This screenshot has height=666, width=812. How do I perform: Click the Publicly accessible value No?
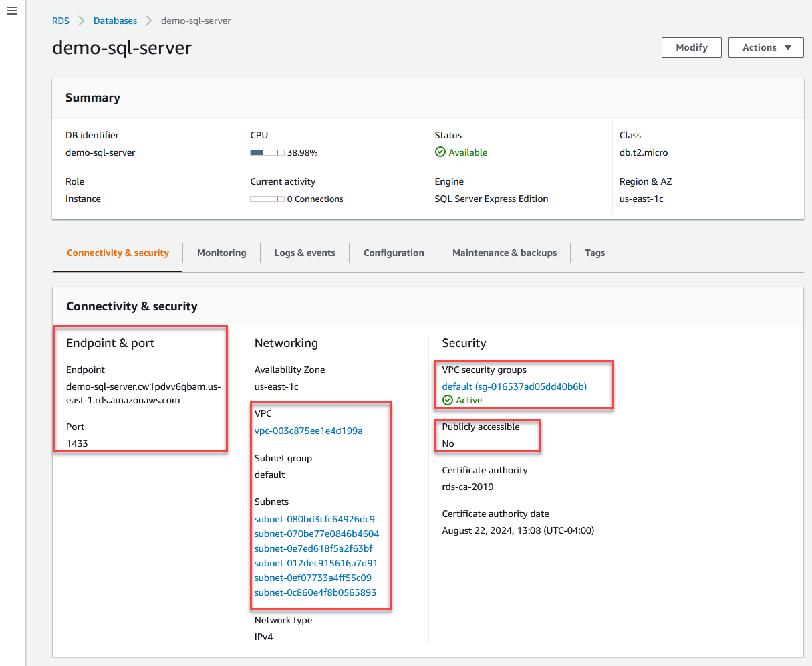point(448,443)
